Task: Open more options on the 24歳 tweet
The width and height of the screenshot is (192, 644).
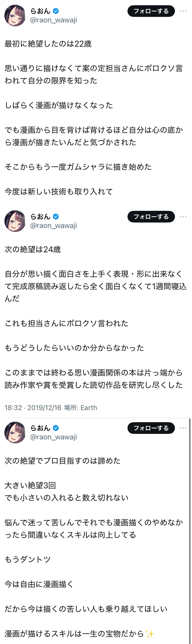Action: [x=183, y=217]
